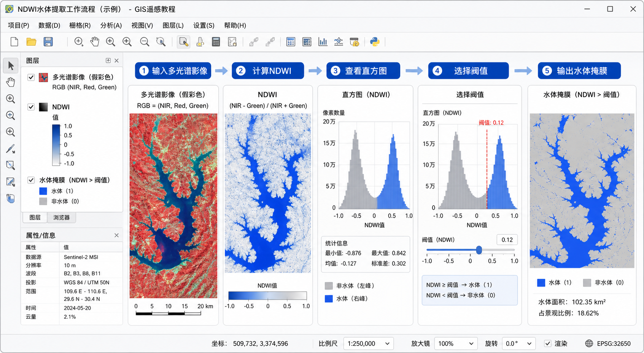Image resolution: width=644 pixels, height=353 pixels.
Task: Float the 图层 panel with the plus box icon
Action: click(108, 60)
